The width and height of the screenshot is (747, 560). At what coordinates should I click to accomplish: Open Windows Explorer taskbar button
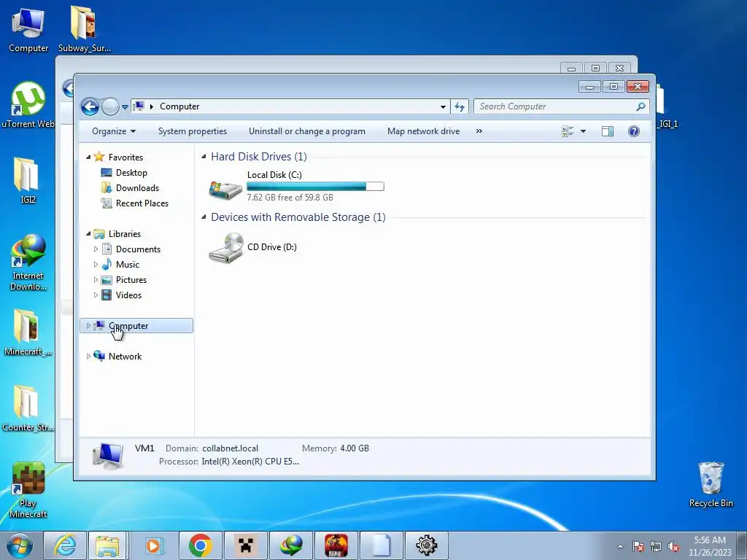(x=108, y=545)
